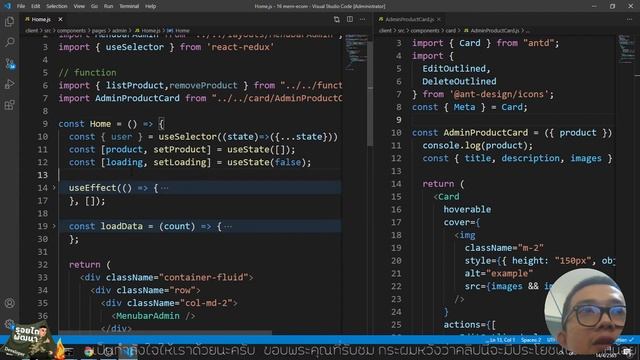Click the left editor minimap

tap(356, 53)
